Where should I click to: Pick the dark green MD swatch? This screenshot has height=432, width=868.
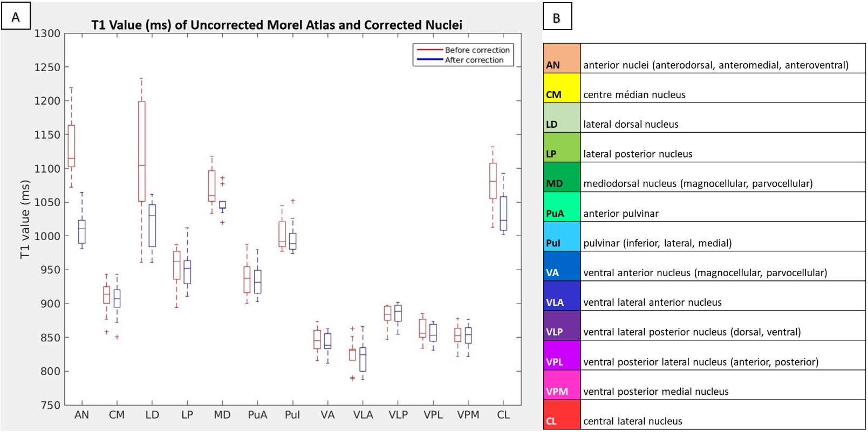coord(562,177)
